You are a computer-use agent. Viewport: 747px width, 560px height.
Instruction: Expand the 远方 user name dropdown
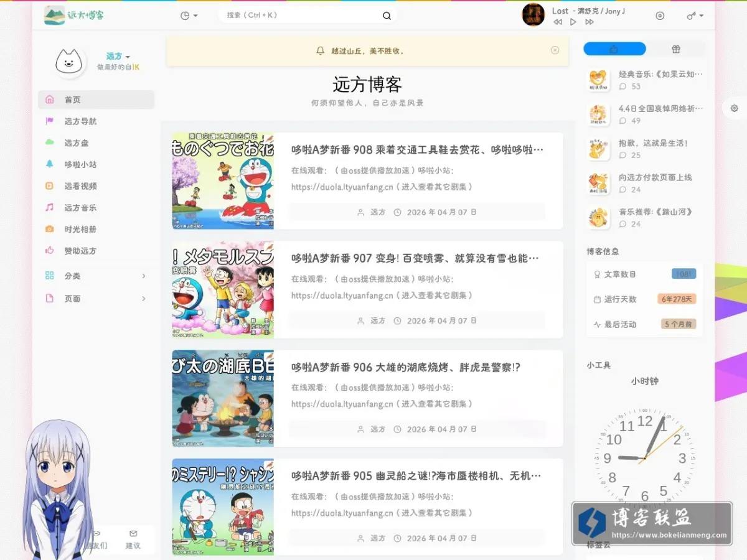pos(118,57)
